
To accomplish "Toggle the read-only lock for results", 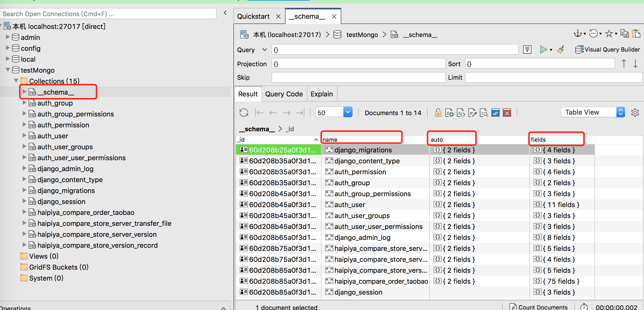I will point(438,113).
